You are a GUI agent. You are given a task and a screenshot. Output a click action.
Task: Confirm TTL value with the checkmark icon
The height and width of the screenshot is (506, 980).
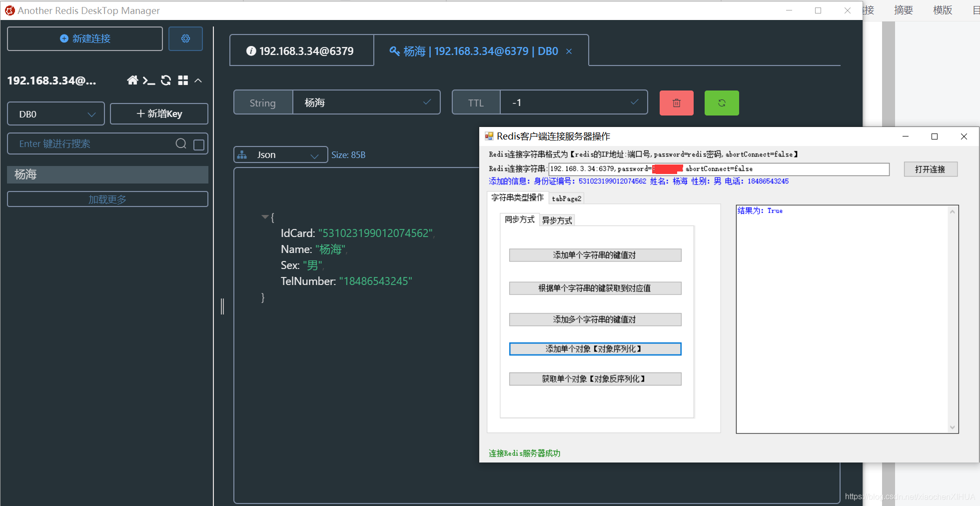(x=634, y=102)
